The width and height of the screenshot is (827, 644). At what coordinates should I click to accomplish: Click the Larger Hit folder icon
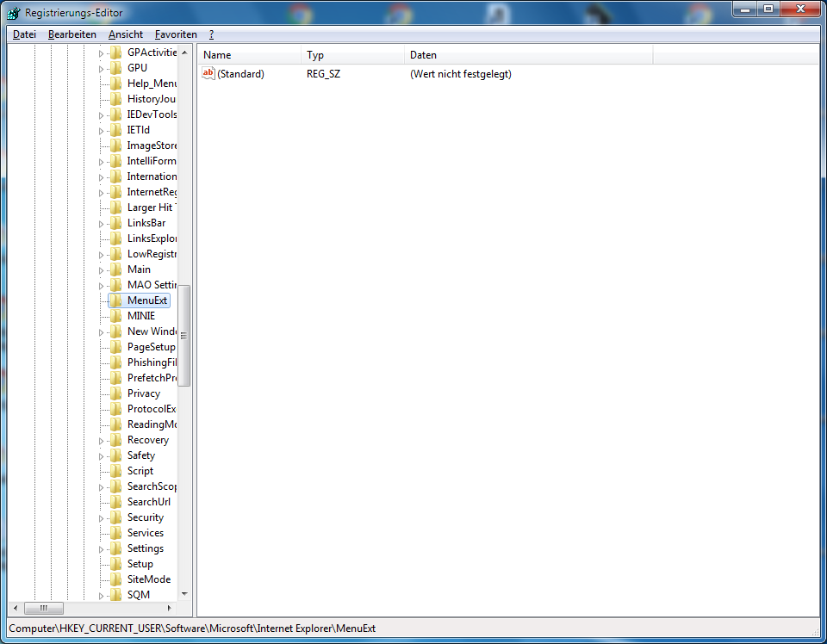pyautogui.click(x=116, y=207)
